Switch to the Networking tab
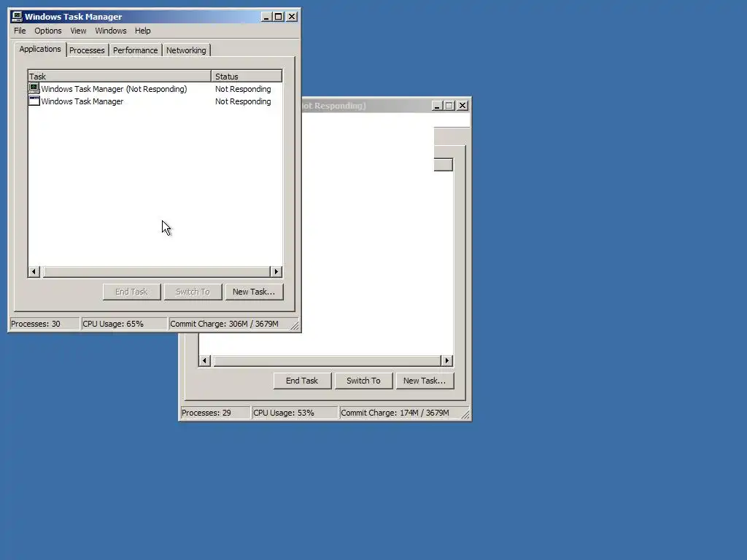Viewport: 747px width, 560px height. coord(186,50)
